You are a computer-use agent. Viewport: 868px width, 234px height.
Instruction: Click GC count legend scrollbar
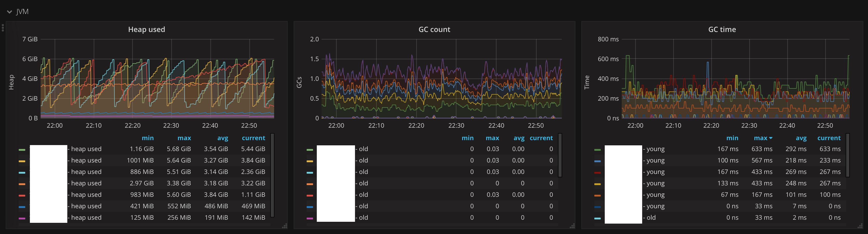[560, 155]
